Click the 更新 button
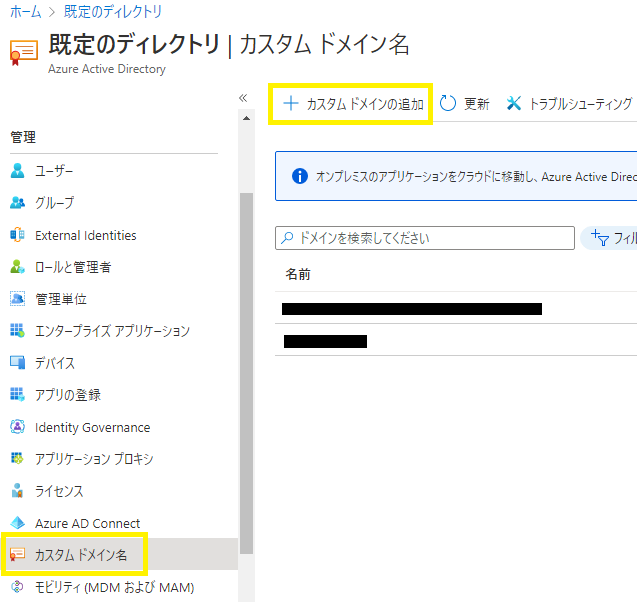This screenshot has height=602, width=637. tap(465, 103)
